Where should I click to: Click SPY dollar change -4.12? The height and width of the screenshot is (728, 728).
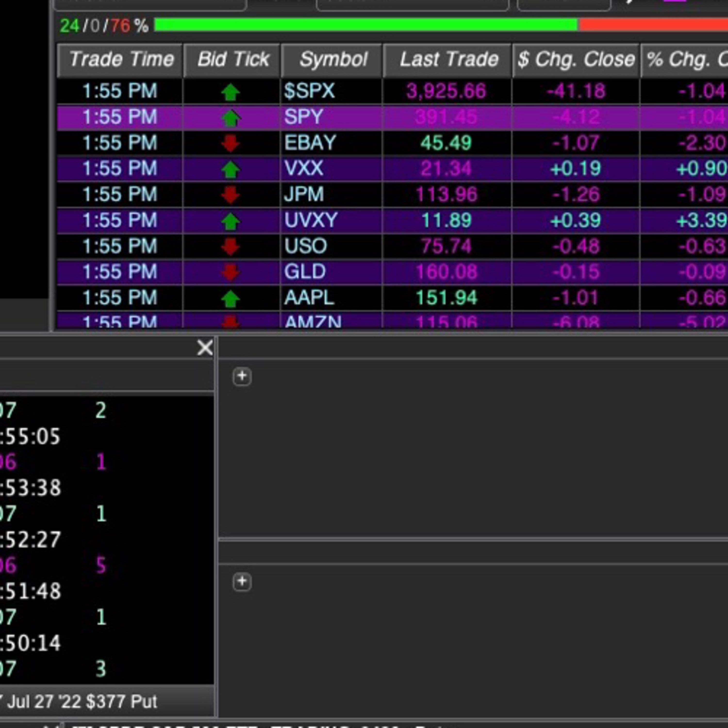tap(576, 117)
